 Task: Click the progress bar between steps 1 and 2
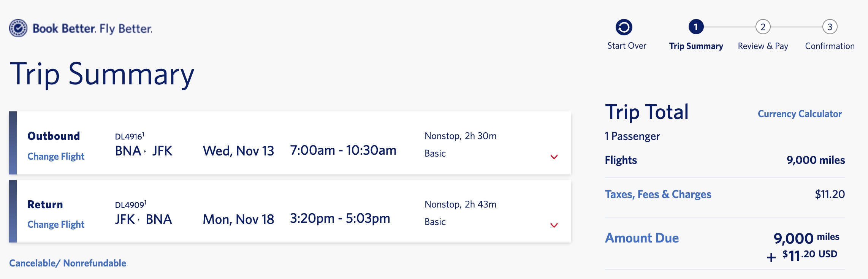729,27
